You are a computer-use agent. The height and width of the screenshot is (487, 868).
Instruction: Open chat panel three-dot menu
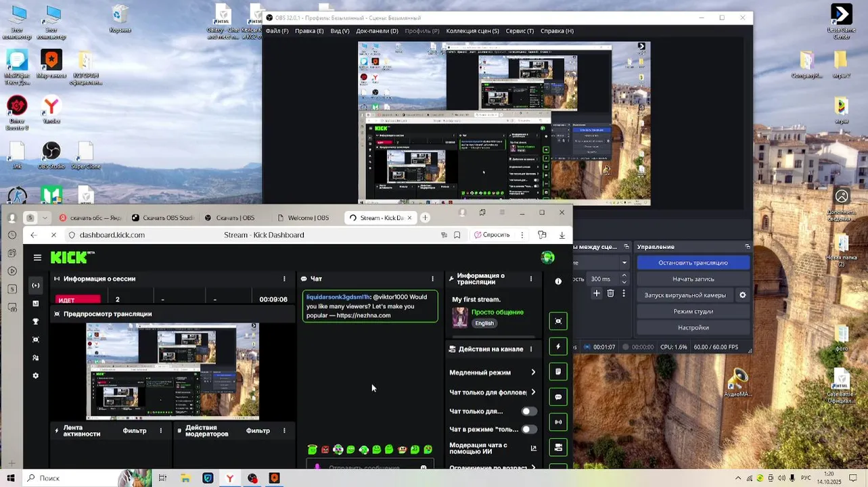(432, 279)
